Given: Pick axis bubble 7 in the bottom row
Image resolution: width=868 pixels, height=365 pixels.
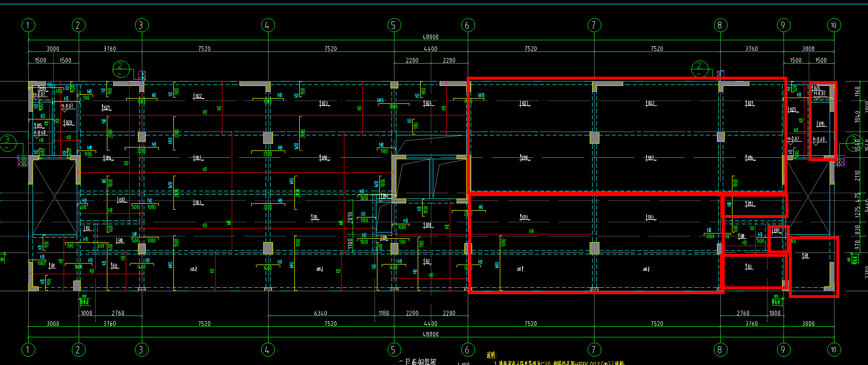Looking at the screenshot, I should 594,349.
